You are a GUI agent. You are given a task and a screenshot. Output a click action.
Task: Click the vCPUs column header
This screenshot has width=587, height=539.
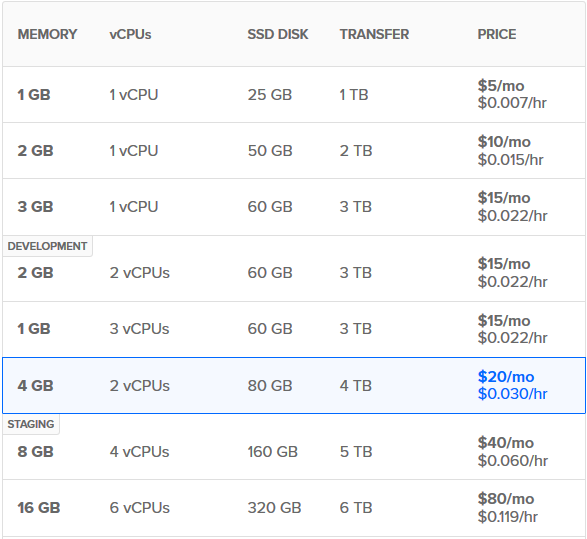pyautogui.click(x=130, y=34)
